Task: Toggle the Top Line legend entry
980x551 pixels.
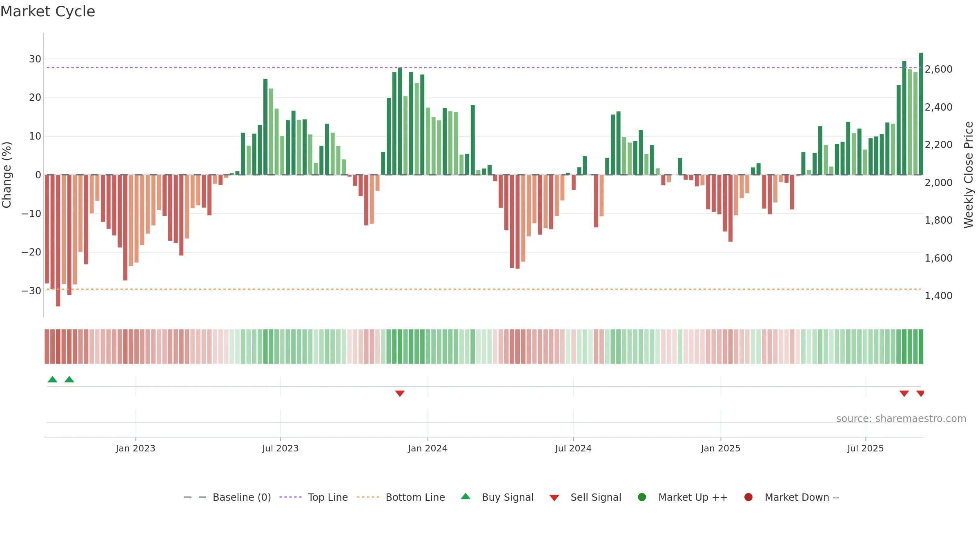Action: (314, 497)
